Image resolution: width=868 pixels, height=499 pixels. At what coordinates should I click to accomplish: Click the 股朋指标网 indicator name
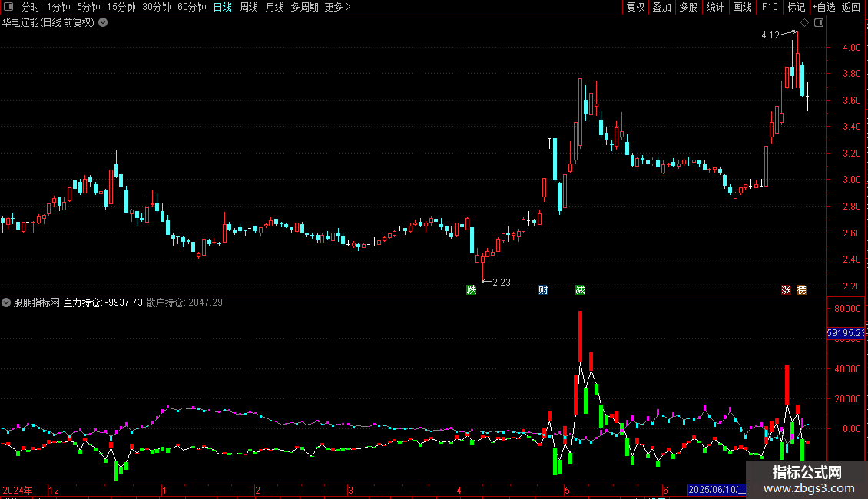37,302
